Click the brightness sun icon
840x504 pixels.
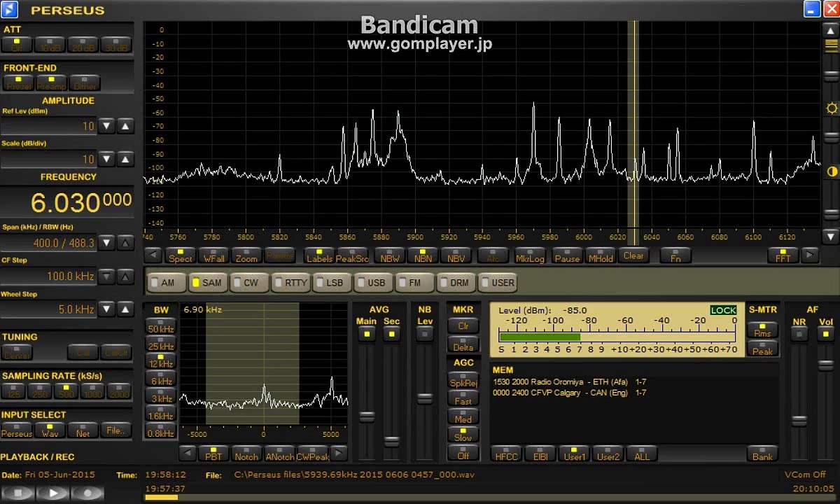coord(832,108)
